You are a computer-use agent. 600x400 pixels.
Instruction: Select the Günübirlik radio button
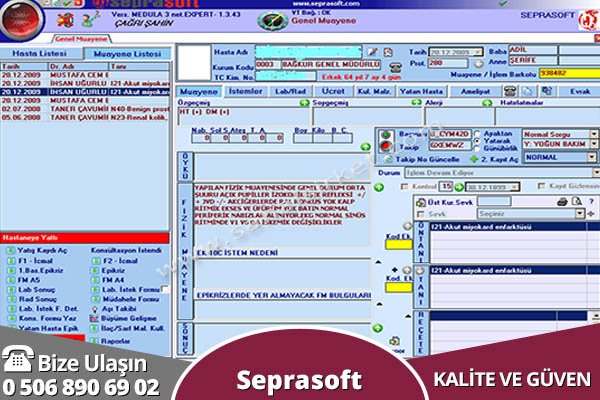tap(478, 148)
